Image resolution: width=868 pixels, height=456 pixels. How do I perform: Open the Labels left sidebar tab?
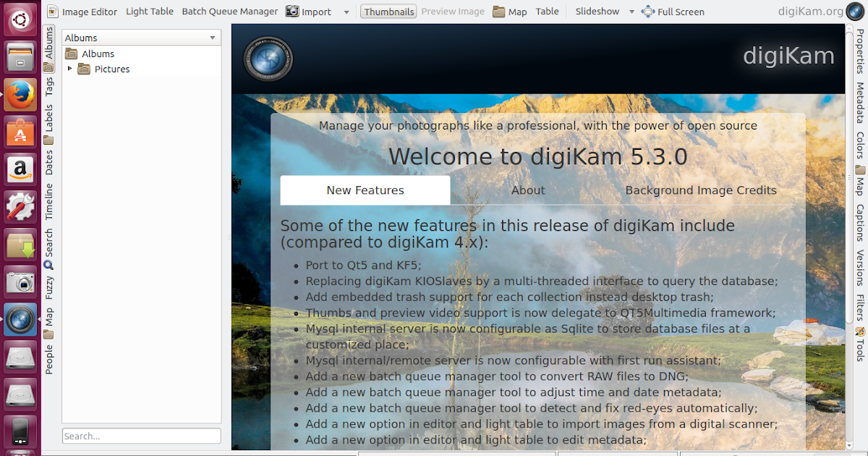[48, 123]
